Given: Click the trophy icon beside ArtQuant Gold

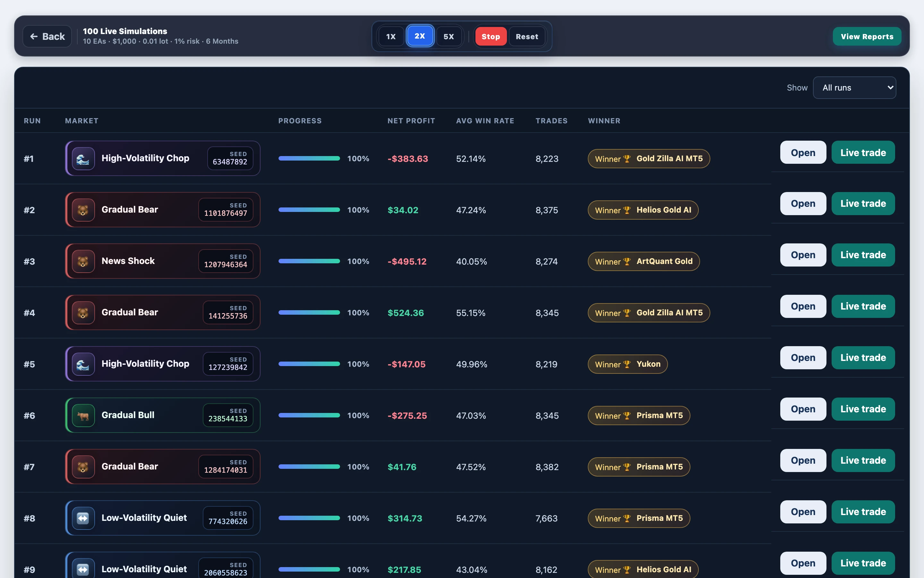Looking at the screenshot, I should point(627,261).
